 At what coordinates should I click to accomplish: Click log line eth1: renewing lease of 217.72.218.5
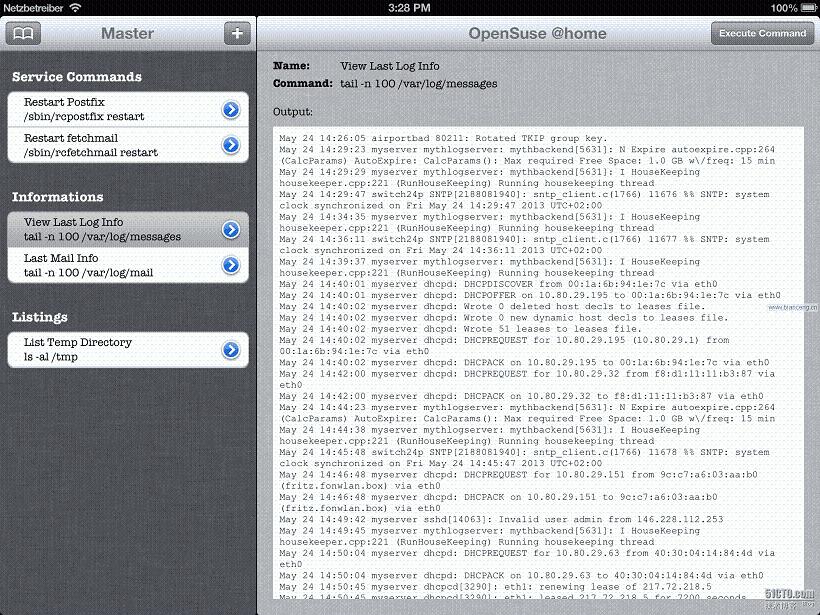(496, 587)
